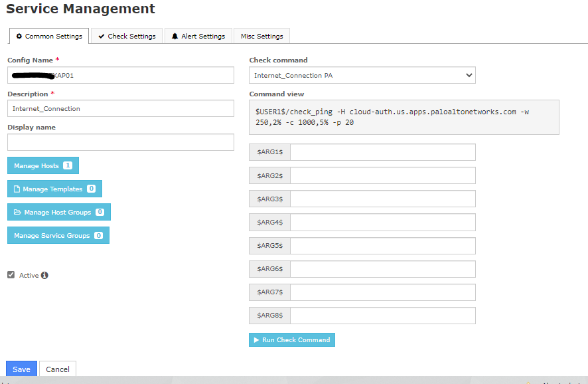The height and width of the screenshot is (384, 588).
Task: Click the Display name text box
Action: pyautogui.click(x=121, y=142)
